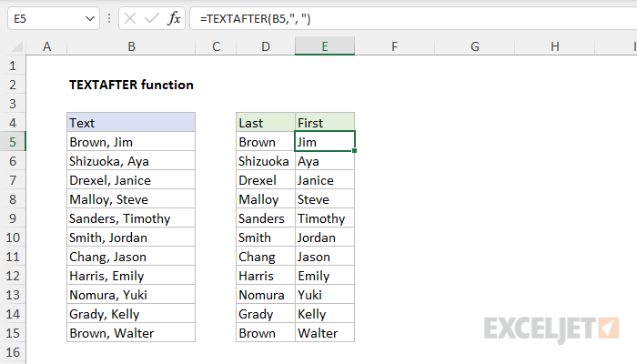Select cell 'Brown, Jim'
Viewport: 637px width, 364px height.
[131, 142]
